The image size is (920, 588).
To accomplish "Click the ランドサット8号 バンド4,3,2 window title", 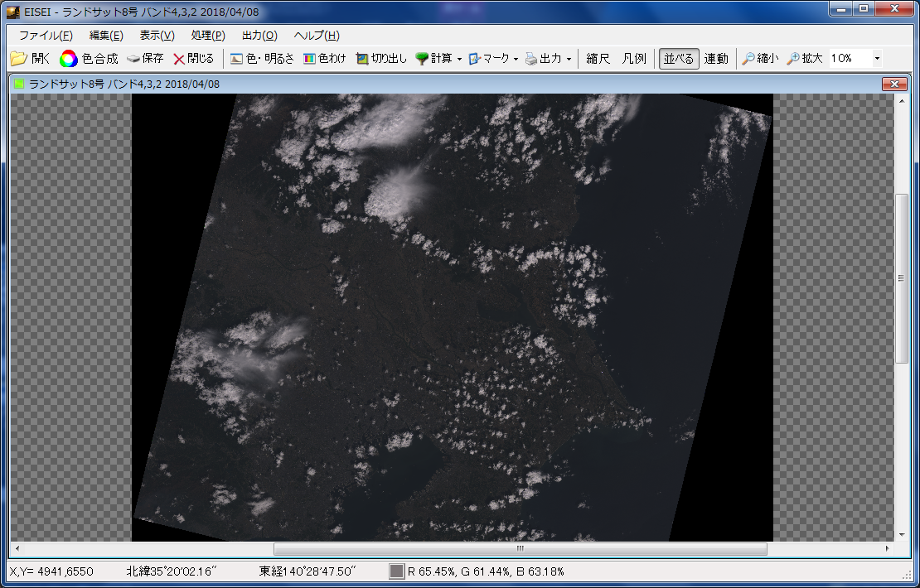I will click(124, 84).
